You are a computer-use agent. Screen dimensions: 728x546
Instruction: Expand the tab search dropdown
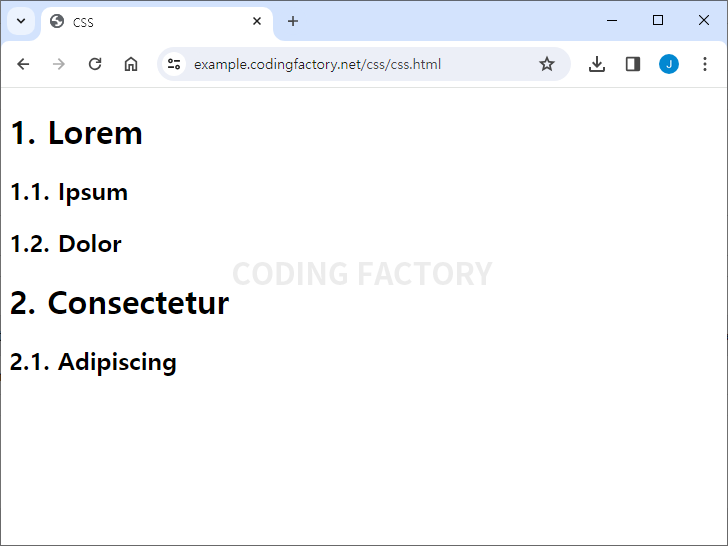coord(20,21)
